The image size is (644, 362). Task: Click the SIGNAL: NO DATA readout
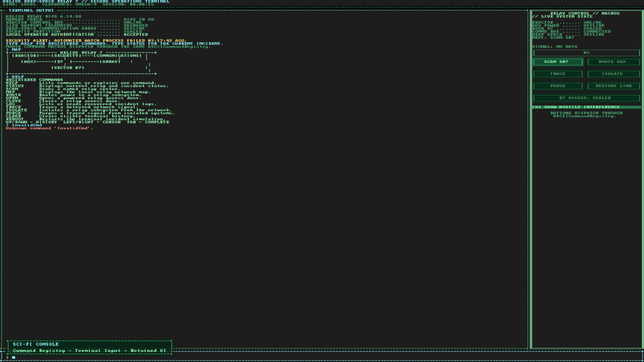(555, 47)
